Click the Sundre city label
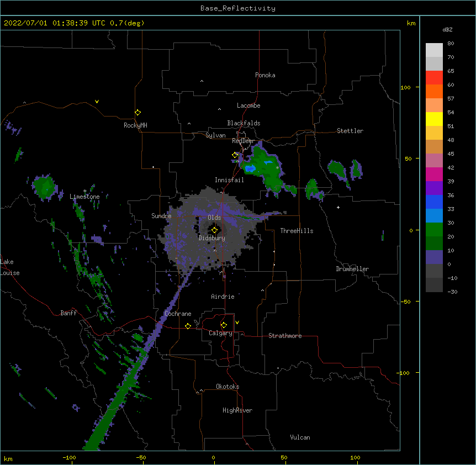Screen dimensions: 476x465 (161, 216)
